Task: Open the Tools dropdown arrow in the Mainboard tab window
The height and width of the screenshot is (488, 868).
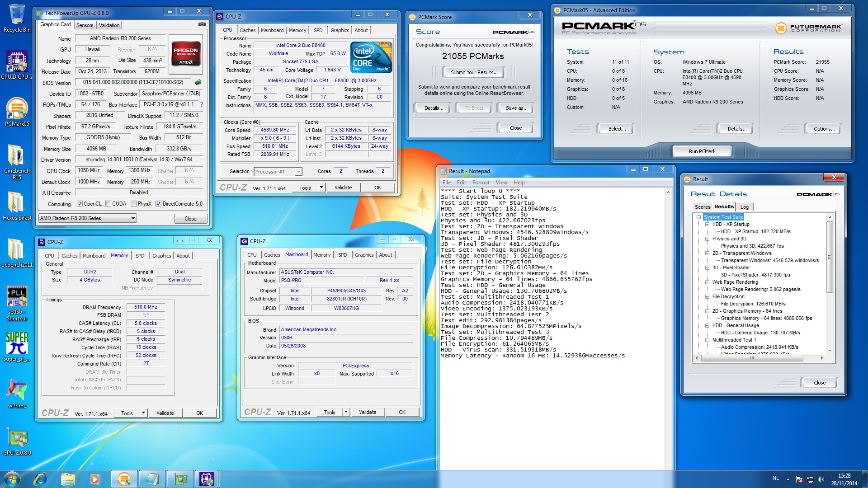Action: [x=346, y=412]
